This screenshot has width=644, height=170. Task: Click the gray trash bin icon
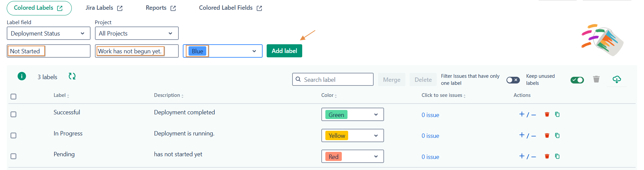click(x=596, y=79)
